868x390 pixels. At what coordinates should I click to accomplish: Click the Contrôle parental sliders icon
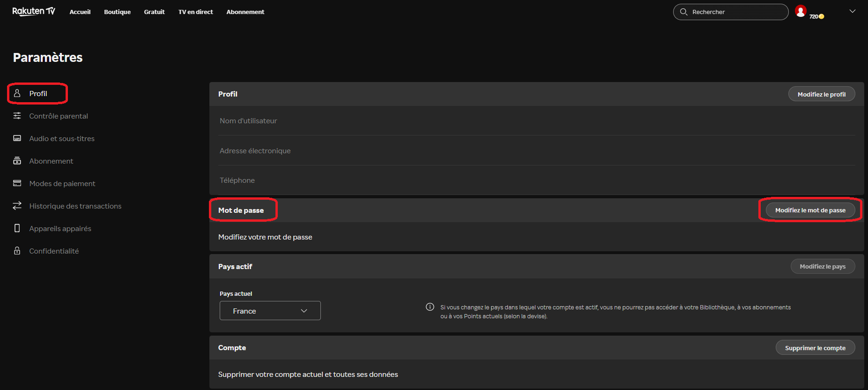[17, 116]
